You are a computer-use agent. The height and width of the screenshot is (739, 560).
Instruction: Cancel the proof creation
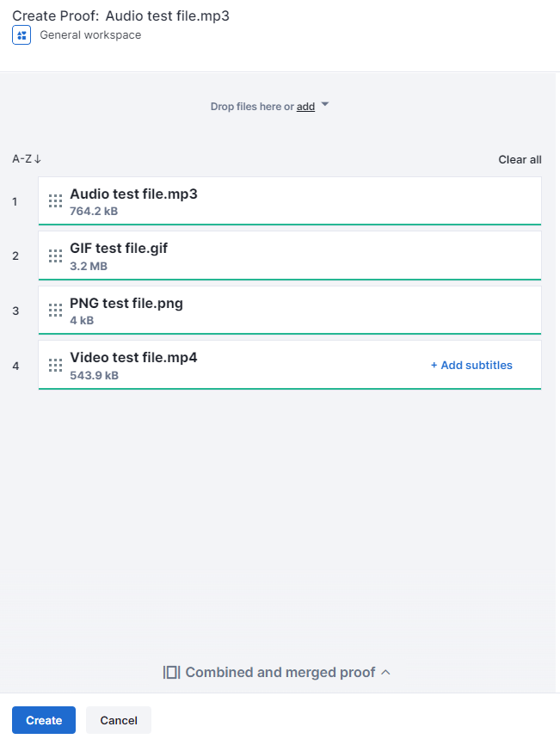(119, 720)
